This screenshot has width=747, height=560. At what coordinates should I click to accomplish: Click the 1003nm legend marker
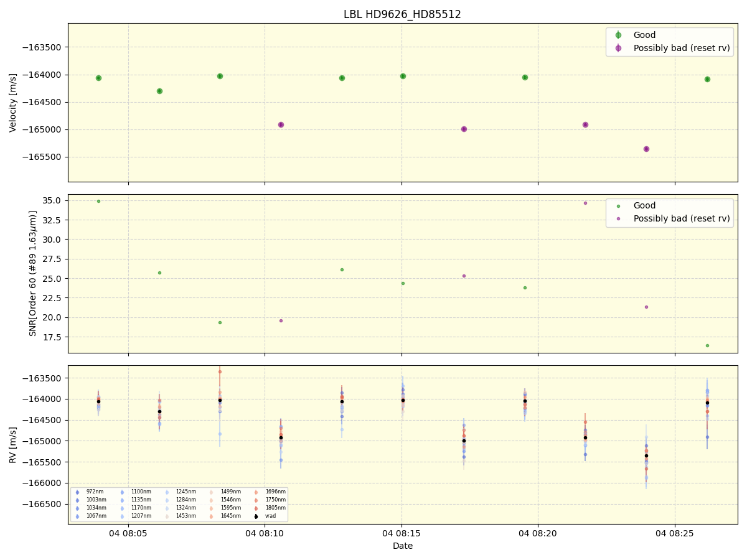click(x=77, y=500)
